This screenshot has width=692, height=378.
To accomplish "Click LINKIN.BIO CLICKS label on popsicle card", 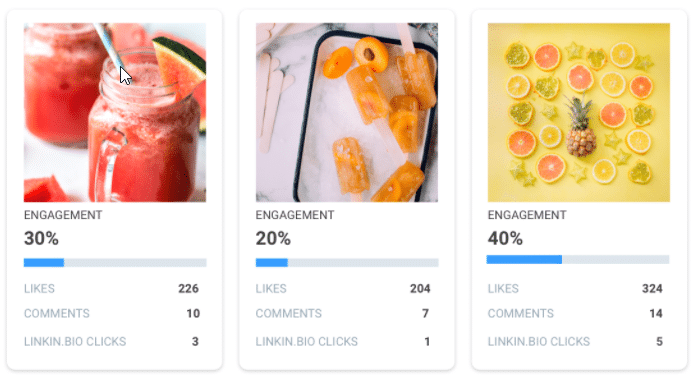I will 307,341.
